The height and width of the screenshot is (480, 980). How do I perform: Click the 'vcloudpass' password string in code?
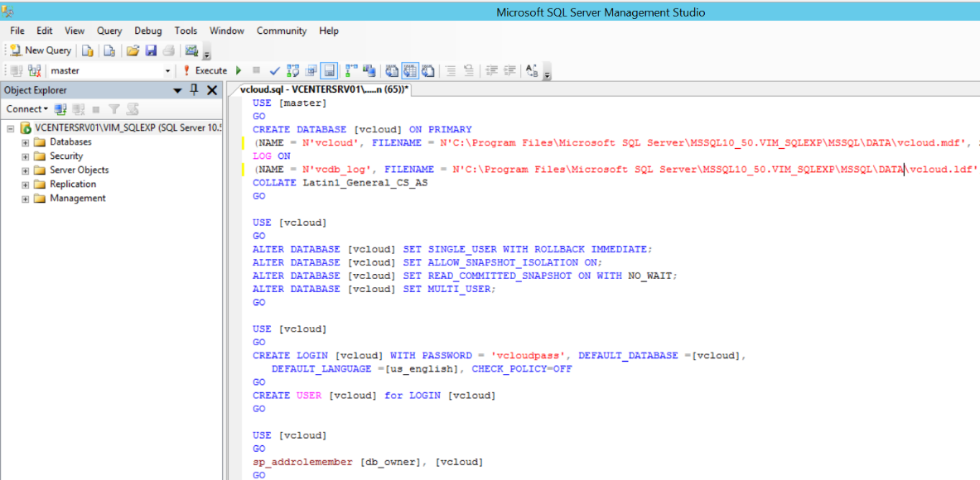pos(529,356)
